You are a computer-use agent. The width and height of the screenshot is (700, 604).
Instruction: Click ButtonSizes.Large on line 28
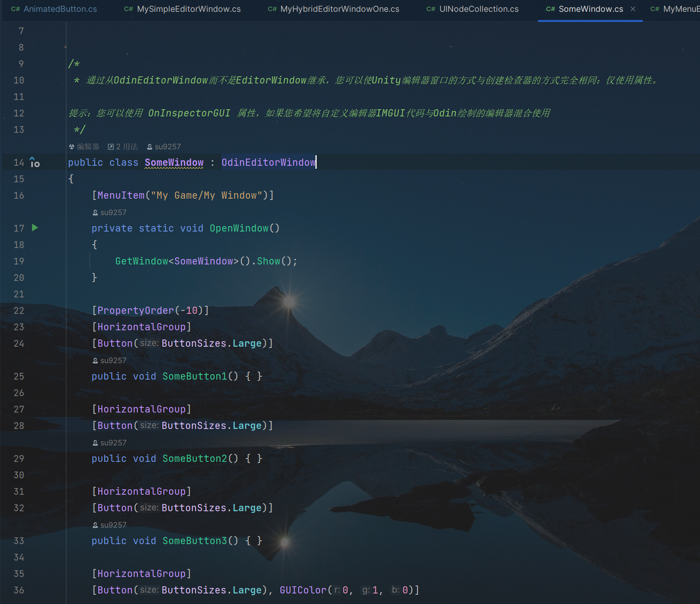pos(212,426)
